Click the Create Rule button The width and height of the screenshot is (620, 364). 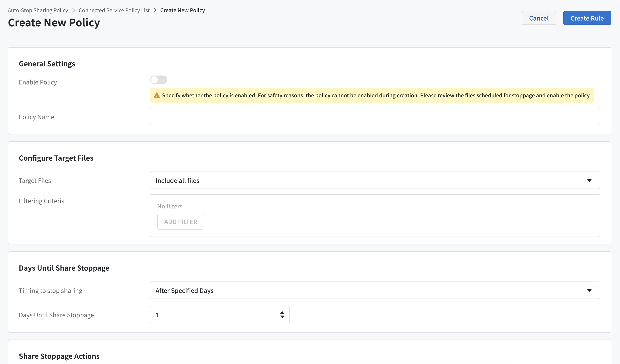click(587, 18)
